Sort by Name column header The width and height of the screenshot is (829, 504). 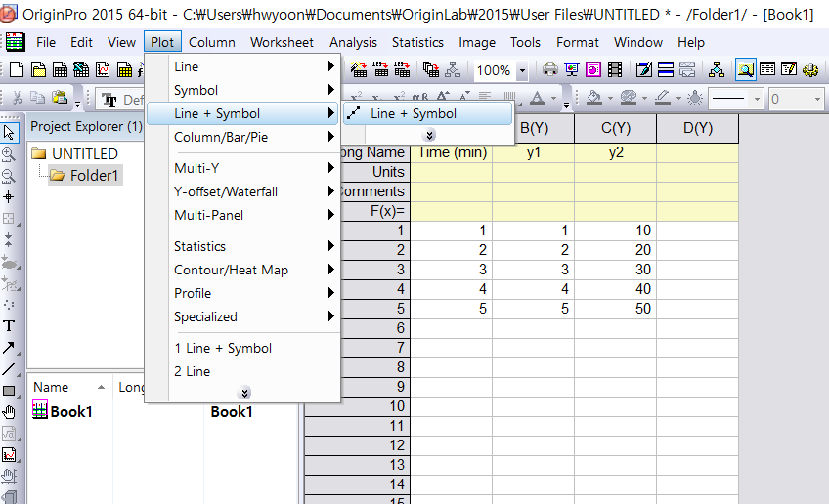click(x=68, y=387)
